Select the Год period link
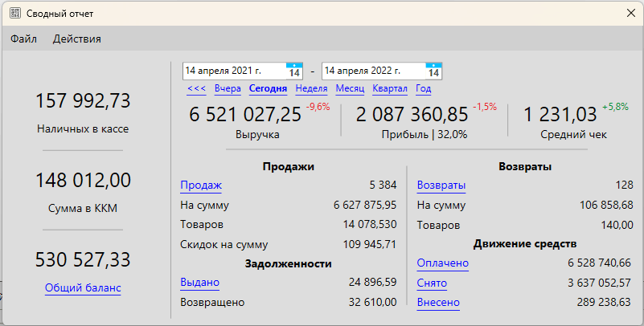The image size is (644, 326). pyautogui.click(x=423, y=88)
